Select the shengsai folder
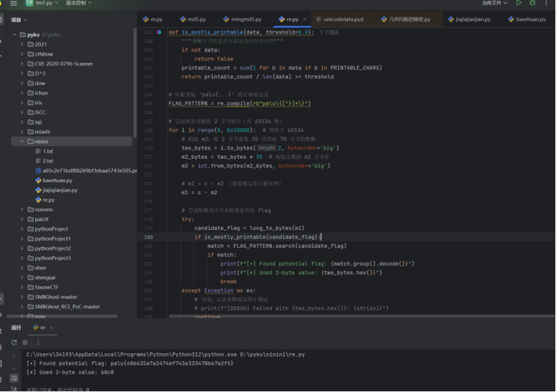The height and width of the screenshot is (392, 556). [x=42, y=277]
